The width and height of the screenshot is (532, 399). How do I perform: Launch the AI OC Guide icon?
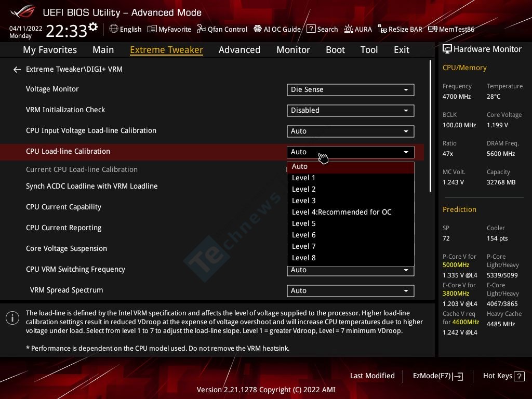pyautogui.click(x=258, y=29)
